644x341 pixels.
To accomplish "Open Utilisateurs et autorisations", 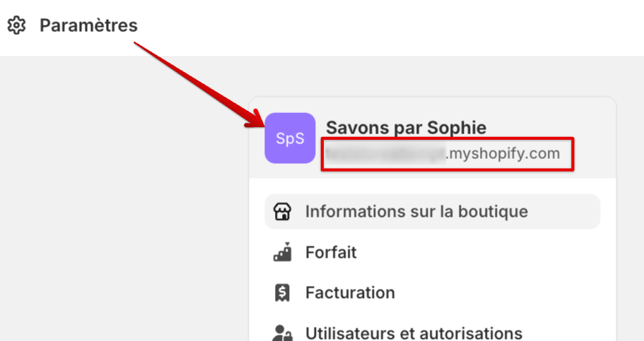I will (x=414, y=333).
